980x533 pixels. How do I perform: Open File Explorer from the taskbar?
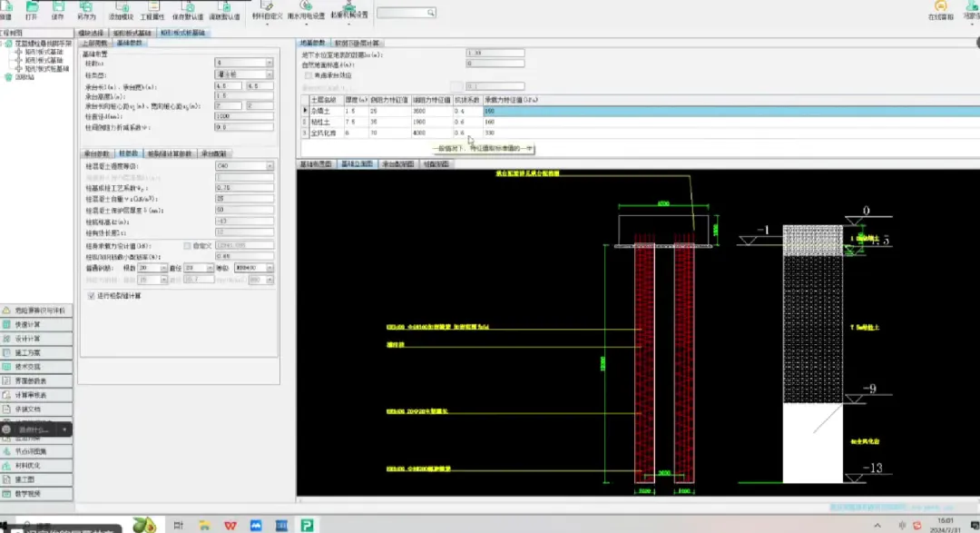[204, 526]
